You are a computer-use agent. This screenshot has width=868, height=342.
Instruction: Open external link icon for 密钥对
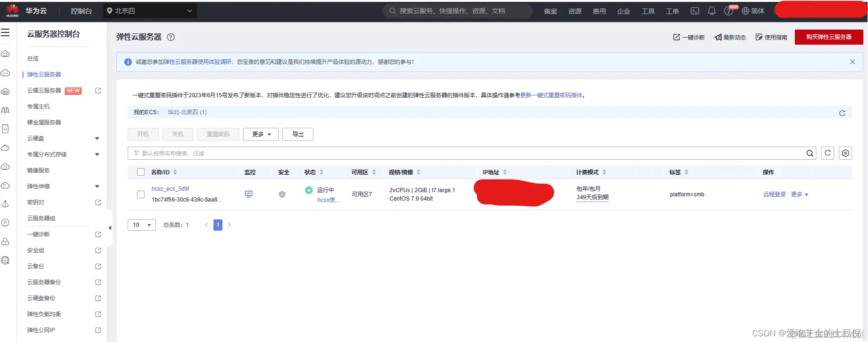[x=98, y=202]
